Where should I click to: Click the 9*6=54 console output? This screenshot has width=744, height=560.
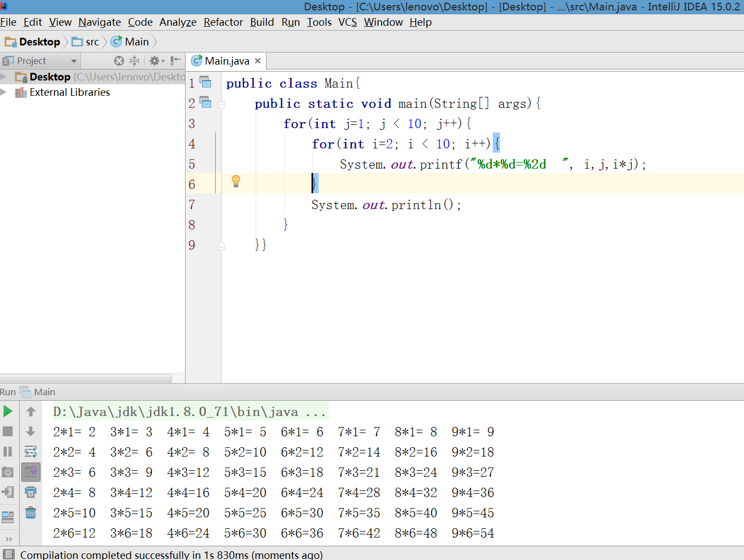coord(473,533)
